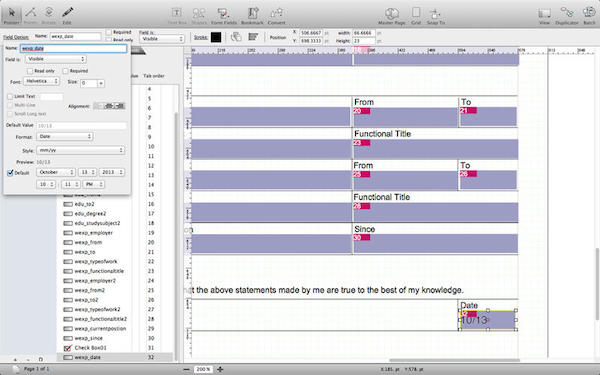Select the Points tool
This screenshot has height=375, width=600.
coord(30,14)
